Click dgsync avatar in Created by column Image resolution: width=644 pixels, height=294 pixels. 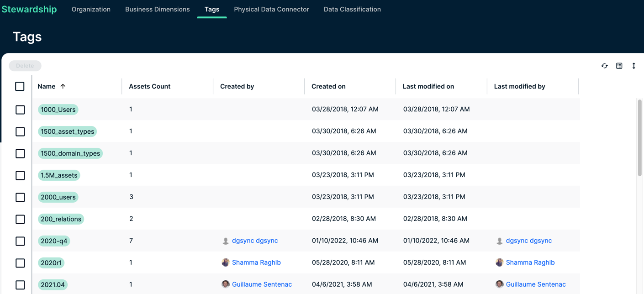coord(226,241)
